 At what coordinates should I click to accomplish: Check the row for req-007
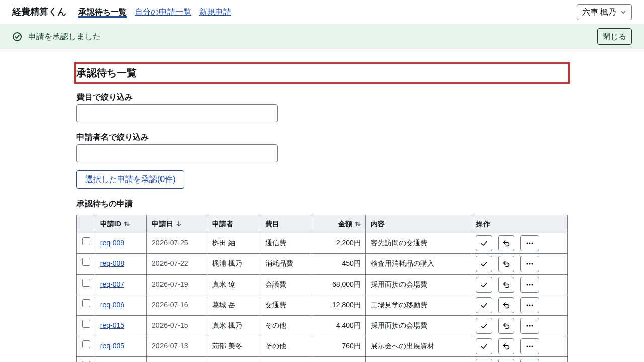tap(86, 283)
